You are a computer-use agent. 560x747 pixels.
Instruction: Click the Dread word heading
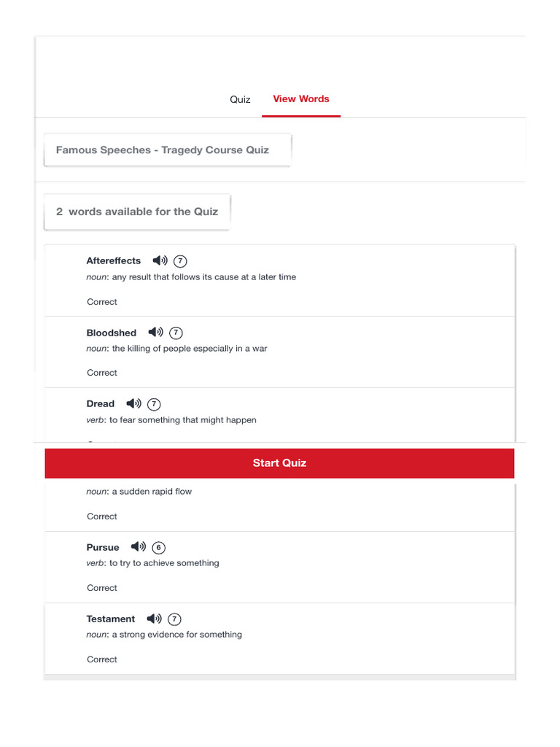pos(101,403)
